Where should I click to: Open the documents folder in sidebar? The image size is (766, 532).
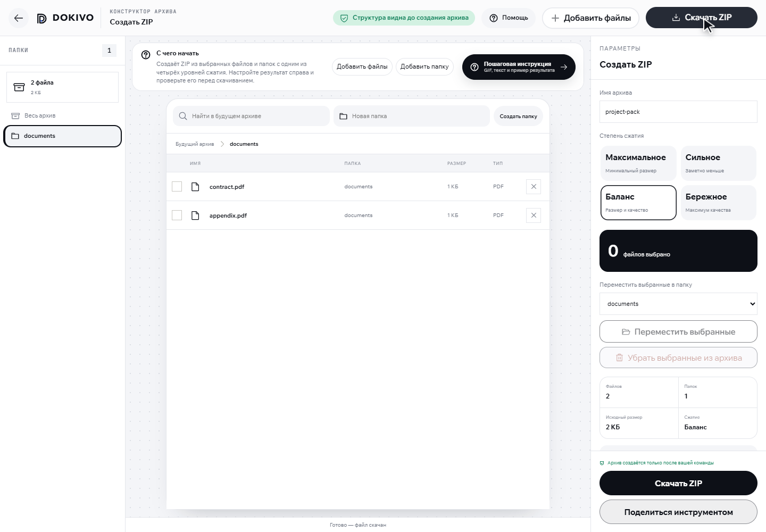click(x=63, y=136)
